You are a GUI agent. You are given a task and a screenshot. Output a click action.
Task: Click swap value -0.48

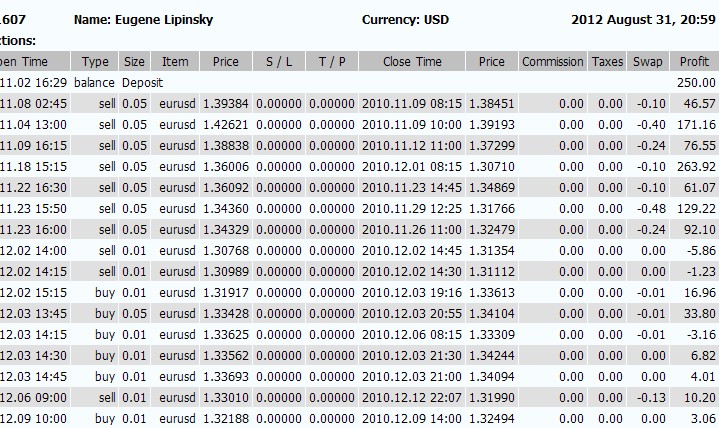pos(651,209)
